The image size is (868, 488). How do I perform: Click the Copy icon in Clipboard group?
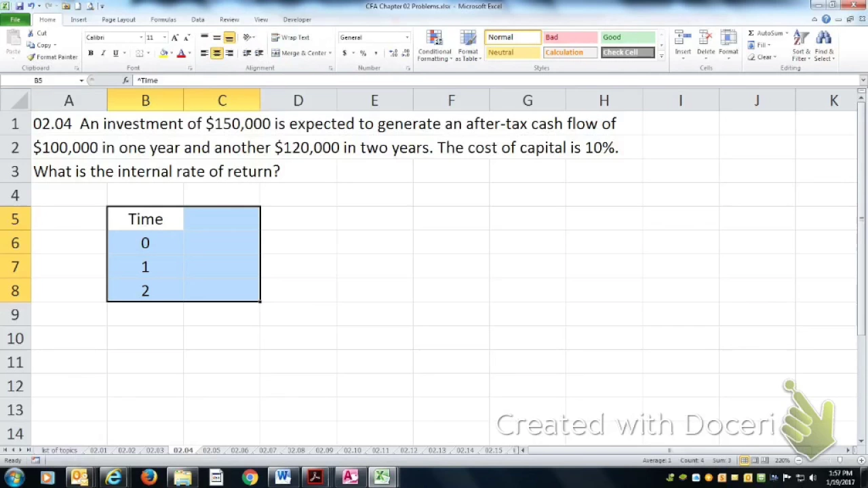coord(31,45)
